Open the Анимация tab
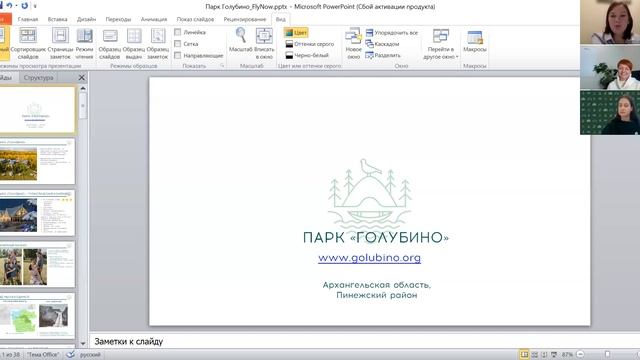The image size is (640, 360). 154,19
